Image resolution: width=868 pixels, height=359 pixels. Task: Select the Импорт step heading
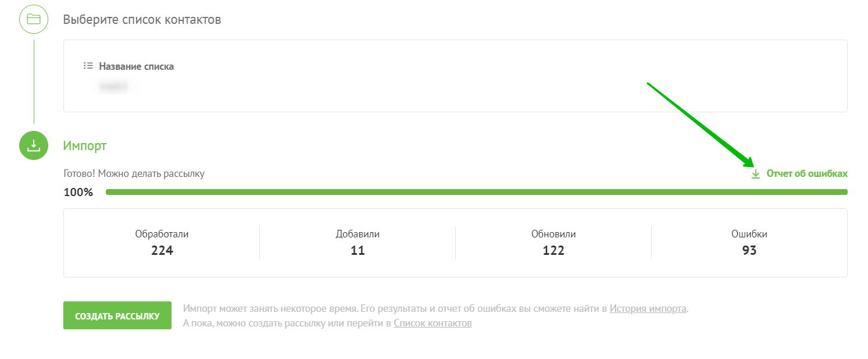pos(85,145)
